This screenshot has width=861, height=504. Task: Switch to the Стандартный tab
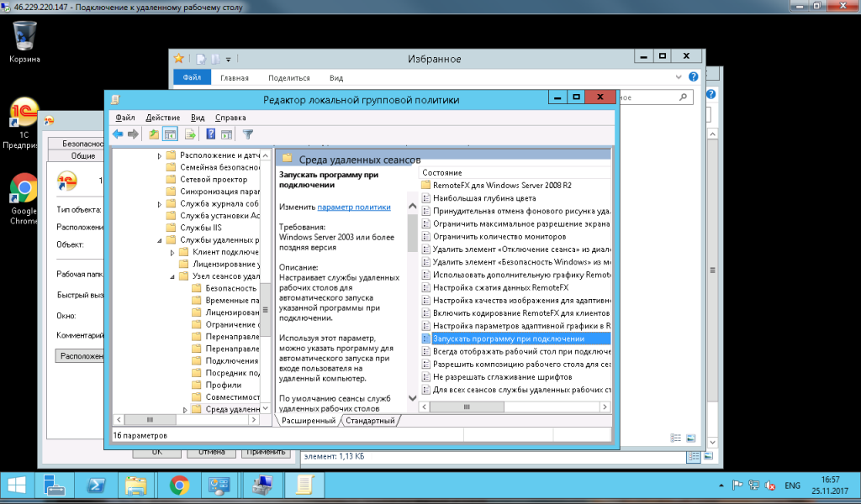pos(370,421)
